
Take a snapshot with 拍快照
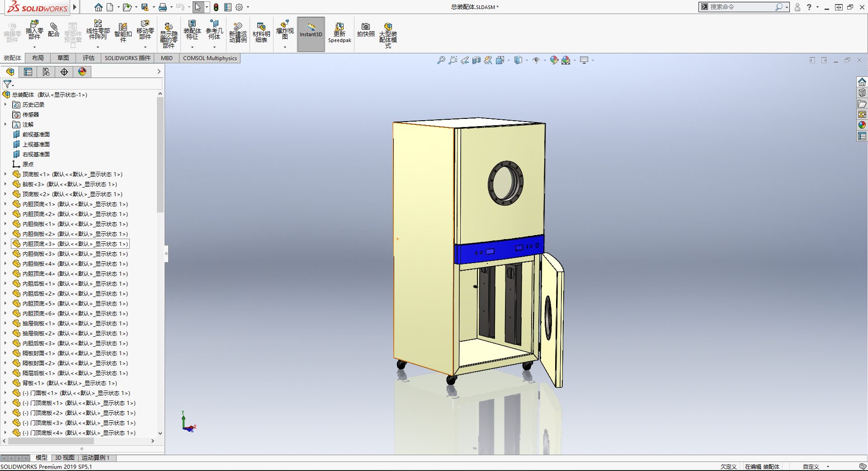(x=366, y=29)
